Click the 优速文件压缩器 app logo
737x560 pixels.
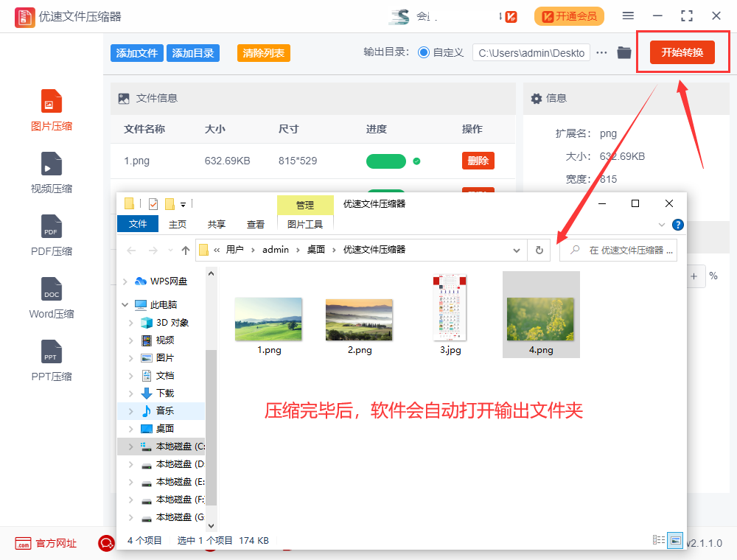(24, 18)
